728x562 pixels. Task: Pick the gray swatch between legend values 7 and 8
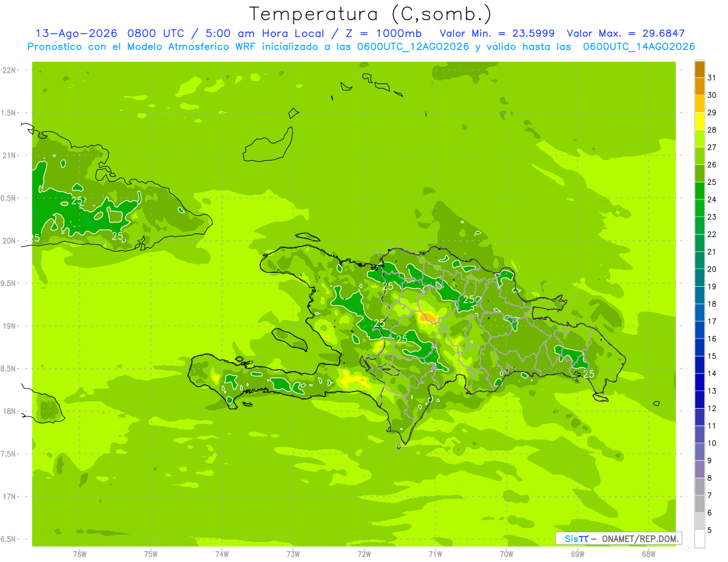click(699, 487)
